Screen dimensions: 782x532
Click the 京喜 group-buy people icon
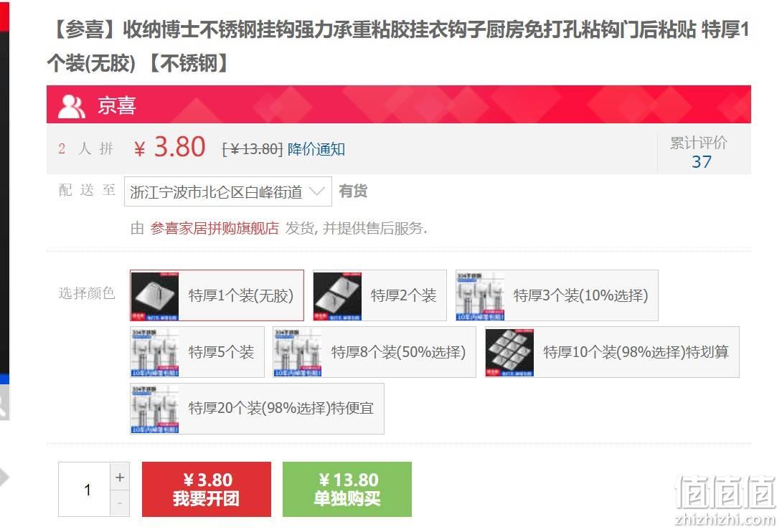71,105
